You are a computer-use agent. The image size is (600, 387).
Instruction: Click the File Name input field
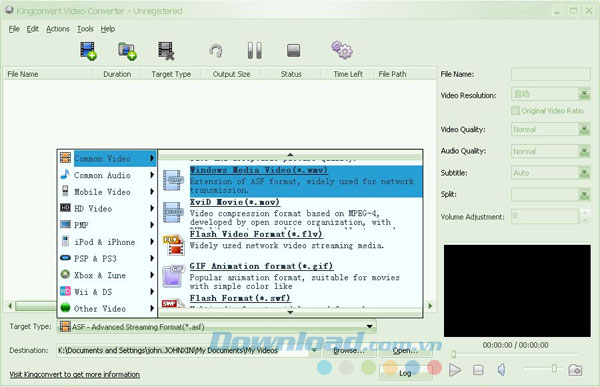click(x=551, y=74)
